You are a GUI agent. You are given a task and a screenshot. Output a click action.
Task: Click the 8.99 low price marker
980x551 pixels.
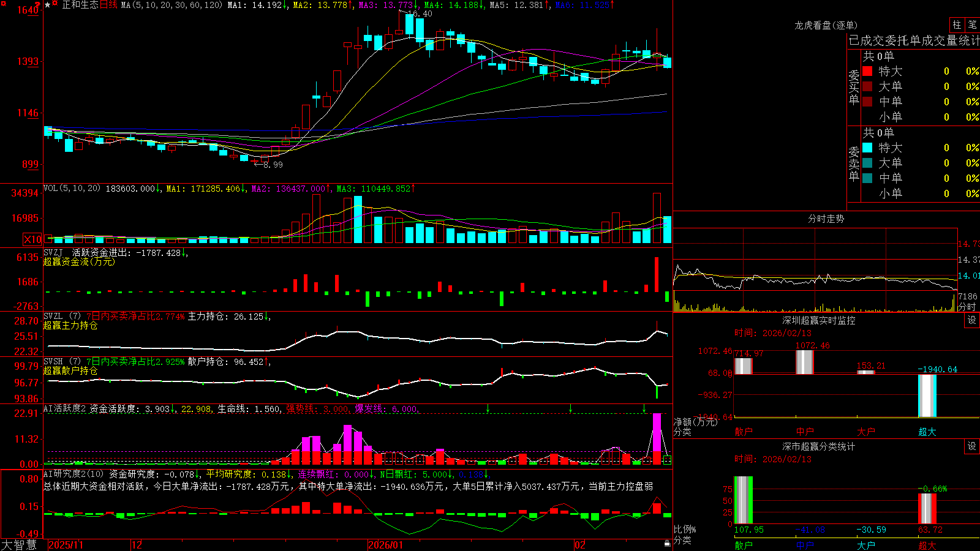click(x=273, y=164)
